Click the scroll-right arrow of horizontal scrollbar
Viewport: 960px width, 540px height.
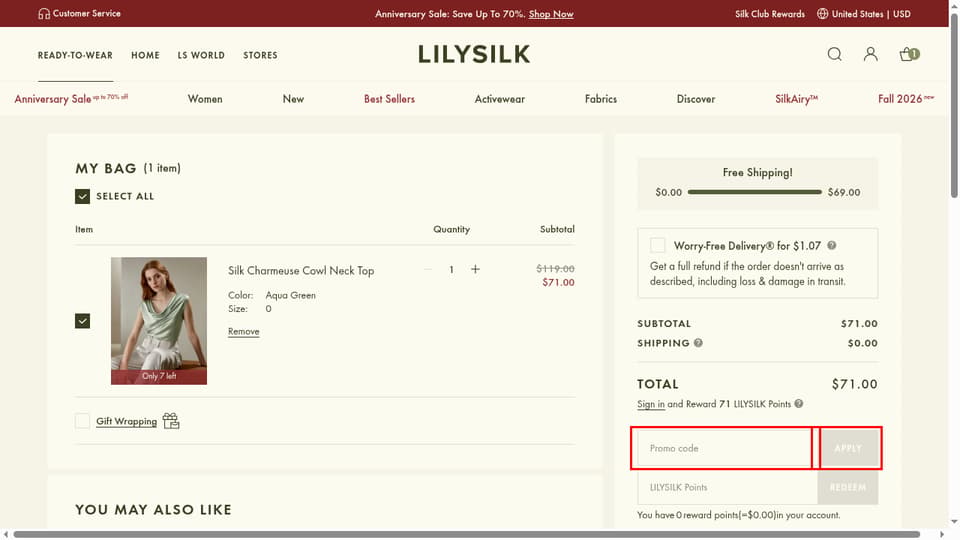tap(942, 534)
